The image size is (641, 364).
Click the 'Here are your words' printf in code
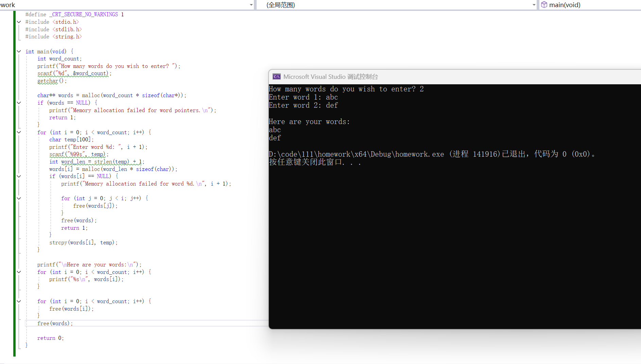point(89,265)
